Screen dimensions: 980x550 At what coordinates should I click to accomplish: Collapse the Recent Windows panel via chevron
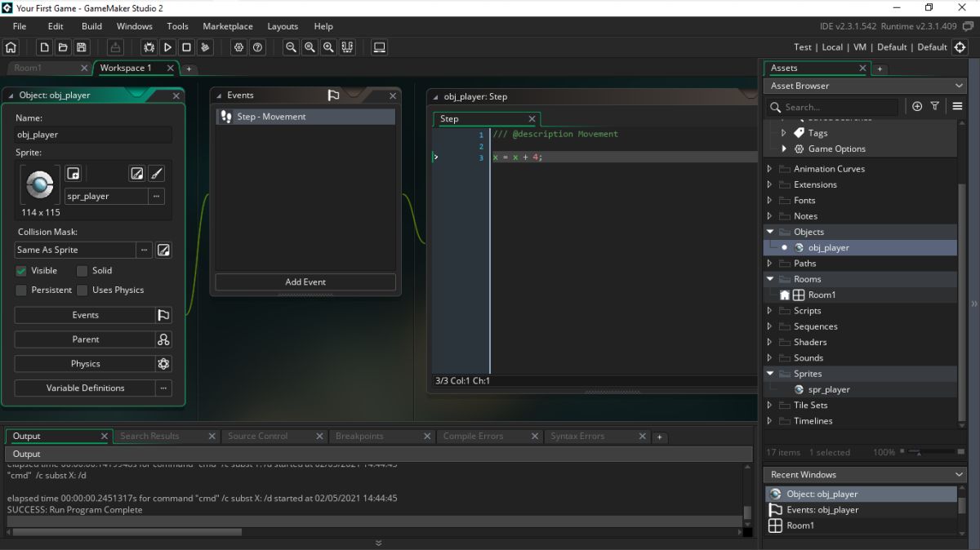[x=959, y=474]
